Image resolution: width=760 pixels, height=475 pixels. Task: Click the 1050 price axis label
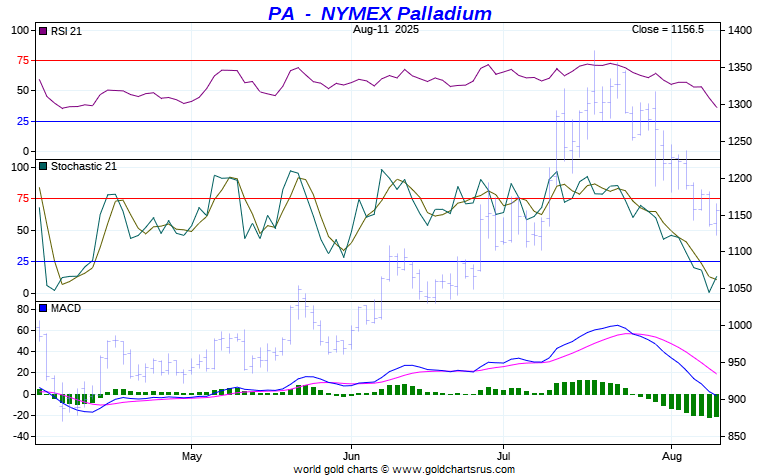(740, 288)
